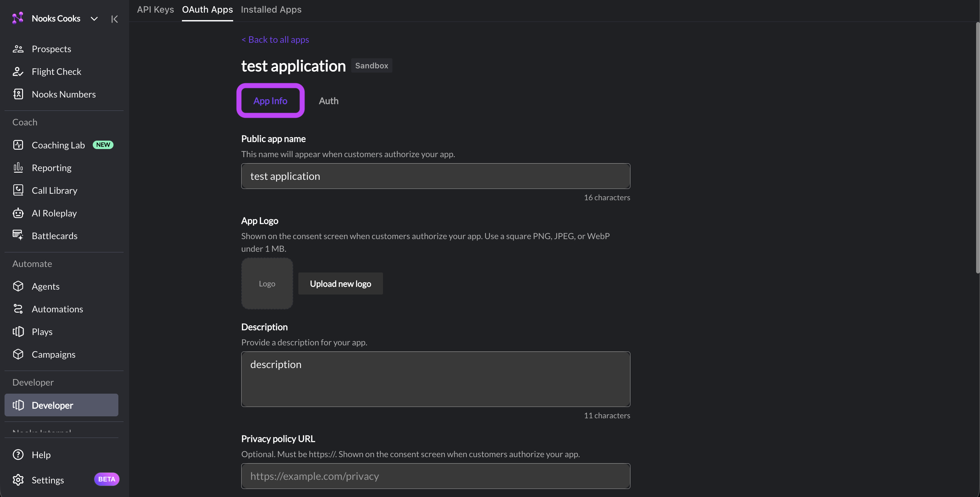Focus the Public app name field
The image size is (980, 497).
coord(436,176)
